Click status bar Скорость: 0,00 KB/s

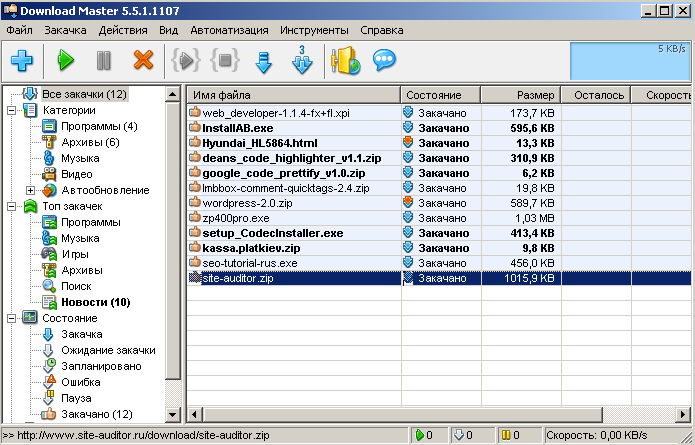tap(597, 435)
